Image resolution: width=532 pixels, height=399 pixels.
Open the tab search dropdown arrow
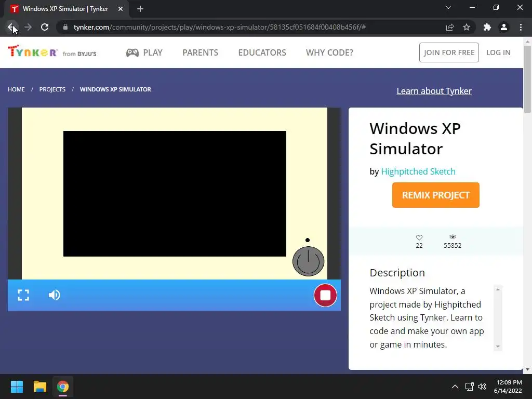pyautogui.click(x=448, y=7)
